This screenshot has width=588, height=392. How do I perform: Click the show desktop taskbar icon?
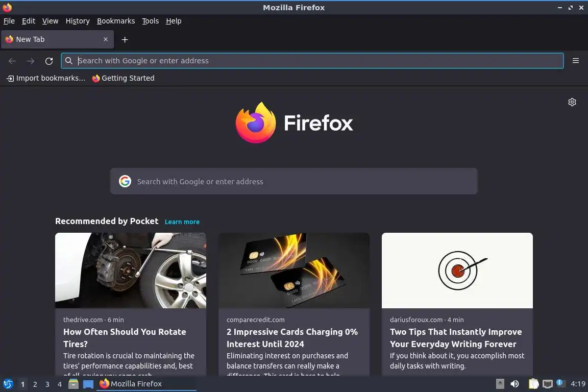pos(88,384)
